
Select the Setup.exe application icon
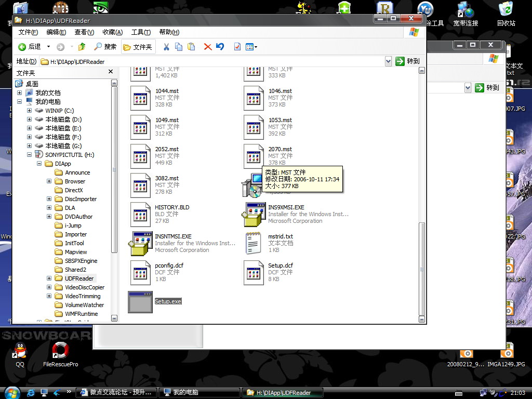tap(140, 302)
